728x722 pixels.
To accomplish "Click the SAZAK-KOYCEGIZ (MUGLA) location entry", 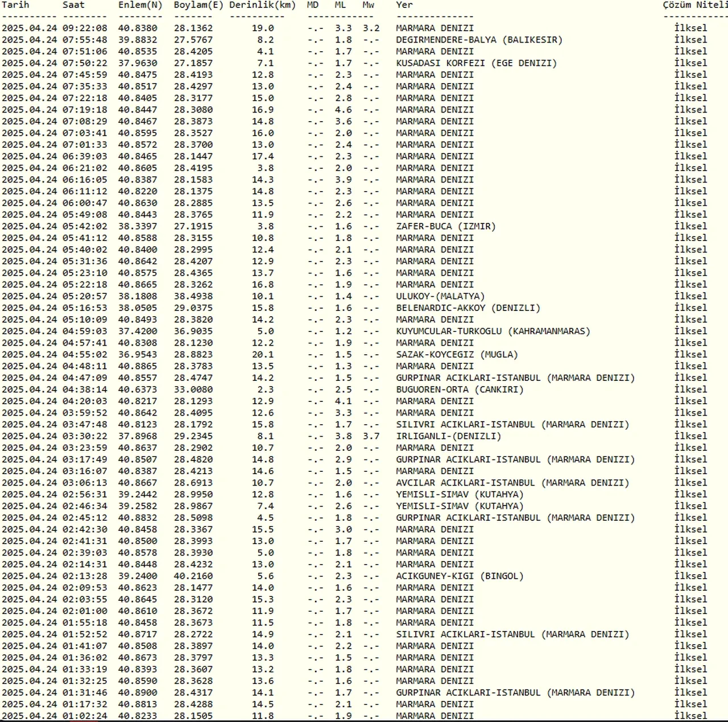I will click(x=457, y=355).
